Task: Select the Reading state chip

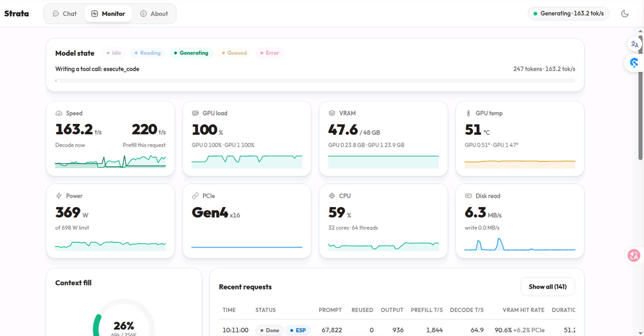Action: point(147,53)
